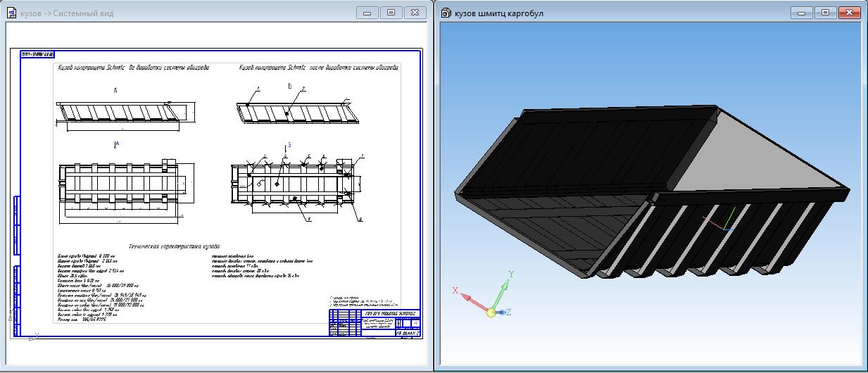Click view direction arrow Б in drawing
This screenshot has height=373, width=868.
tap(287, 146)
